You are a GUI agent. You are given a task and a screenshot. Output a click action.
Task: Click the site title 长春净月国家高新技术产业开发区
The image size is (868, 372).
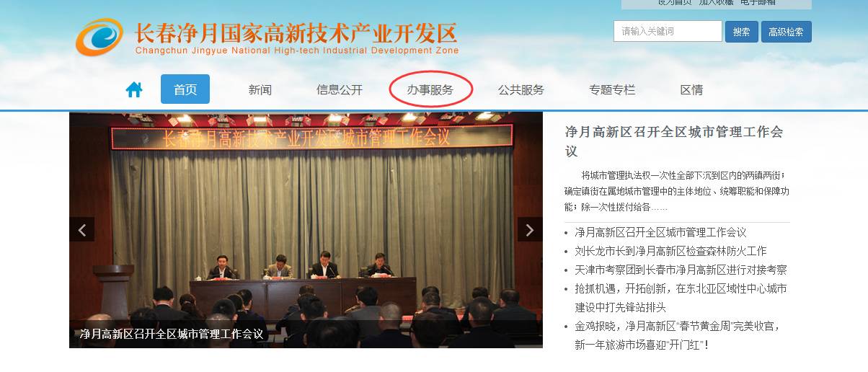[296, 33]
